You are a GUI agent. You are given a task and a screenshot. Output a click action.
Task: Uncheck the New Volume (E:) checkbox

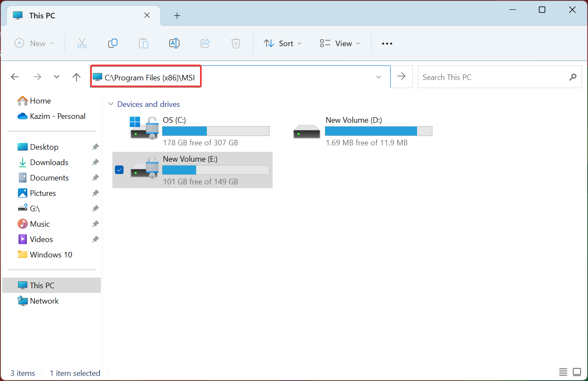point(119,170)
